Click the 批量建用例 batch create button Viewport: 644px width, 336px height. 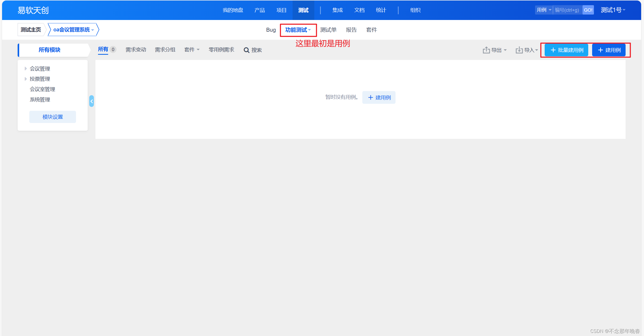click(x=567, y=50)
